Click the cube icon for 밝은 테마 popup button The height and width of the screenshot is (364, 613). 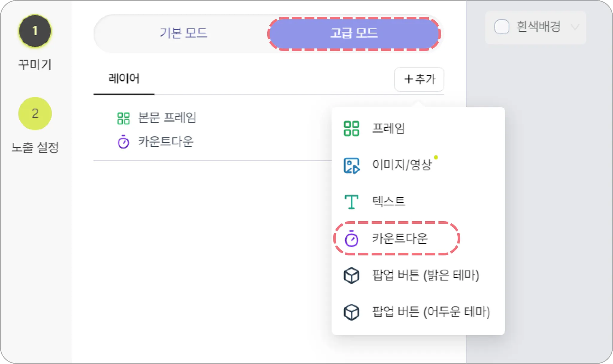click(351, 275)
